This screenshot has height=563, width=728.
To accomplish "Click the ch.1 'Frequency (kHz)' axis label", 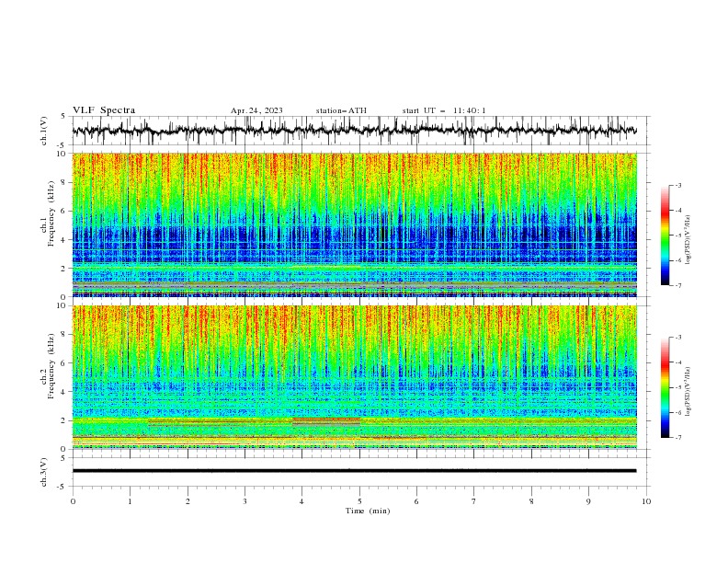I will click(x=51, y=213).
